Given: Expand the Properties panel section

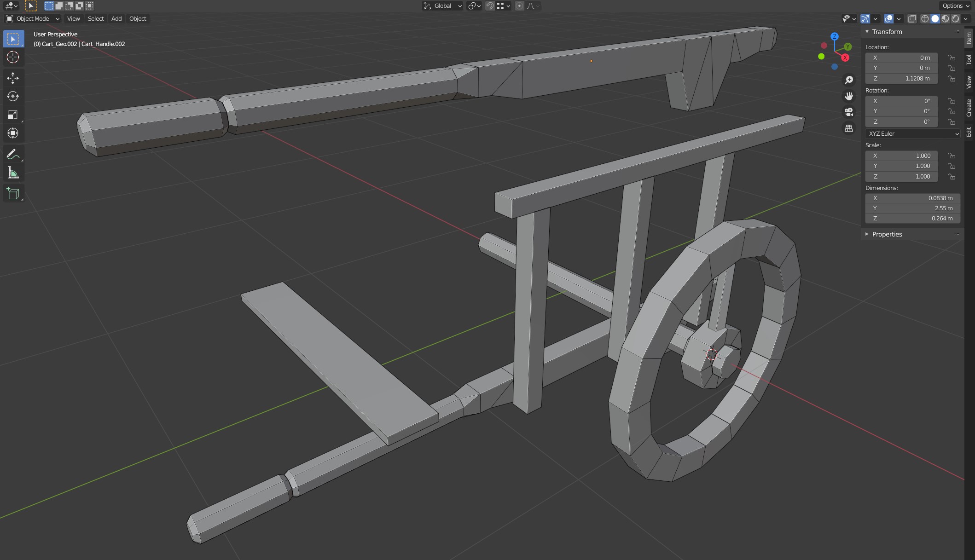Looking at the screenshot, I should 887,234.
